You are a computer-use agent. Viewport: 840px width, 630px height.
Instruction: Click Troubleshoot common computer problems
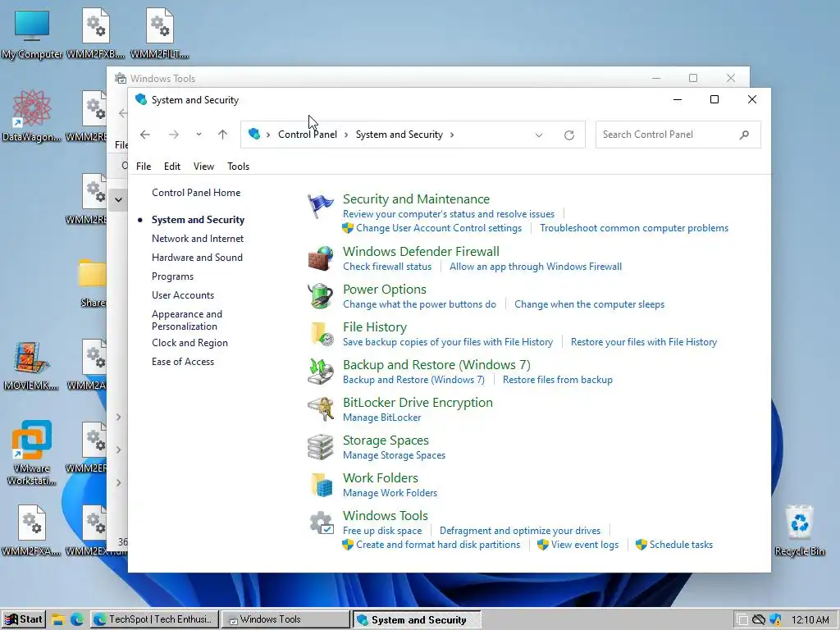pyautogui.click(x=634, y=228)
